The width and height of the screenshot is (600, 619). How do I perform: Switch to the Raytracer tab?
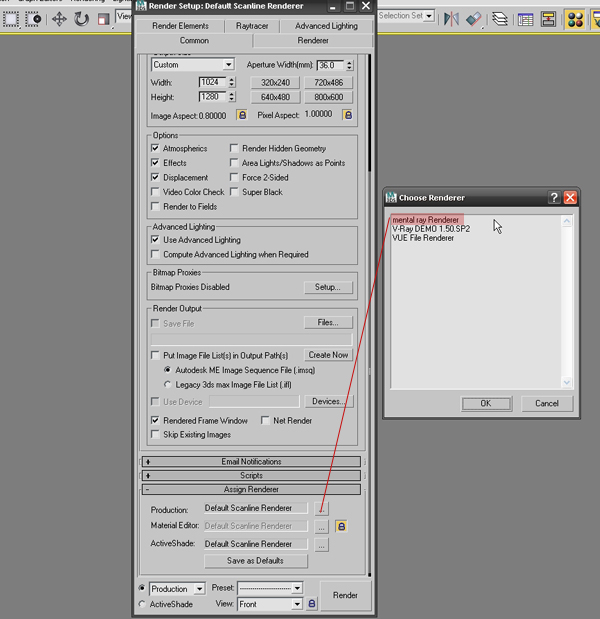[x=251, y=26]
